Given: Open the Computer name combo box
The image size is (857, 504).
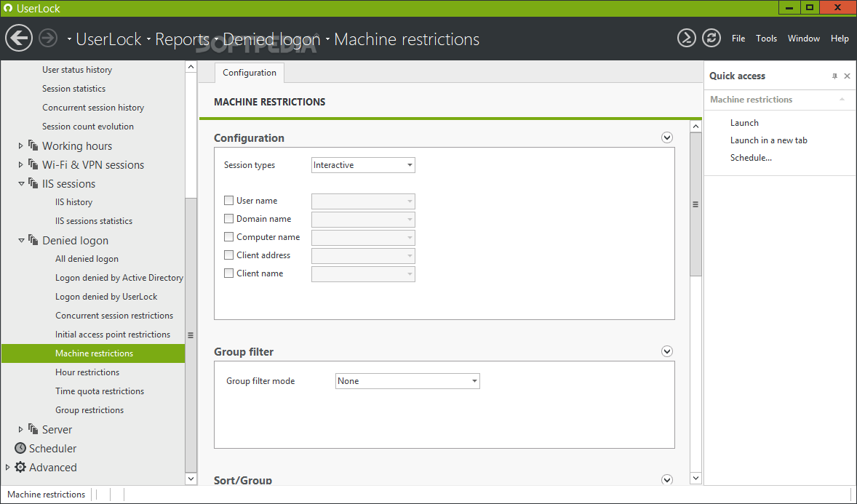Looking at the screenshot, I should 363,238.
